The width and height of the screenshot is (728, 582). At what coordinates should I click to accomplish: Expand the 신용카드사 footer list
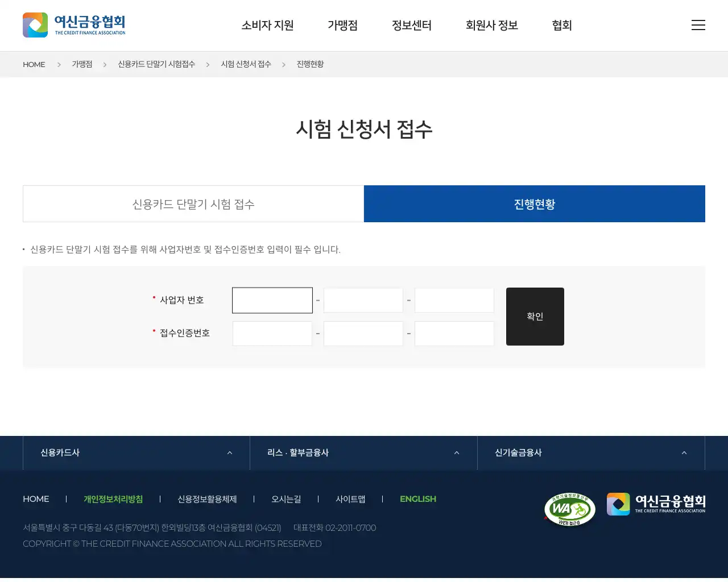136,453
